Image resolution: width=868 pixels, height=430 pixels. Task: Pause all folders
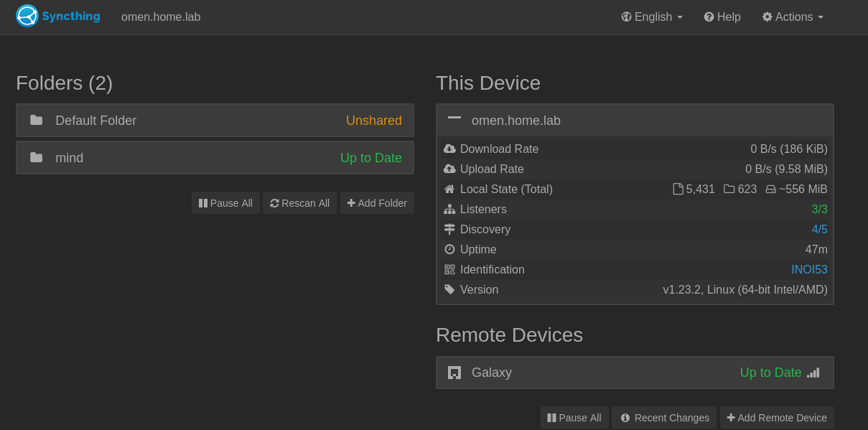pos(225,203)
